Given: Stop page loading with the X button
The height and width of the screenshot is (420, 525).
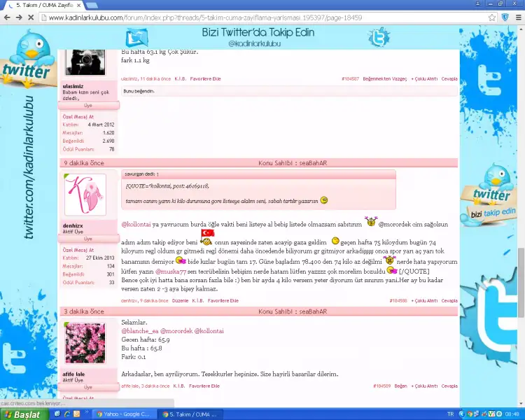Looking at the screenshot, I should (x=31, y=17).
